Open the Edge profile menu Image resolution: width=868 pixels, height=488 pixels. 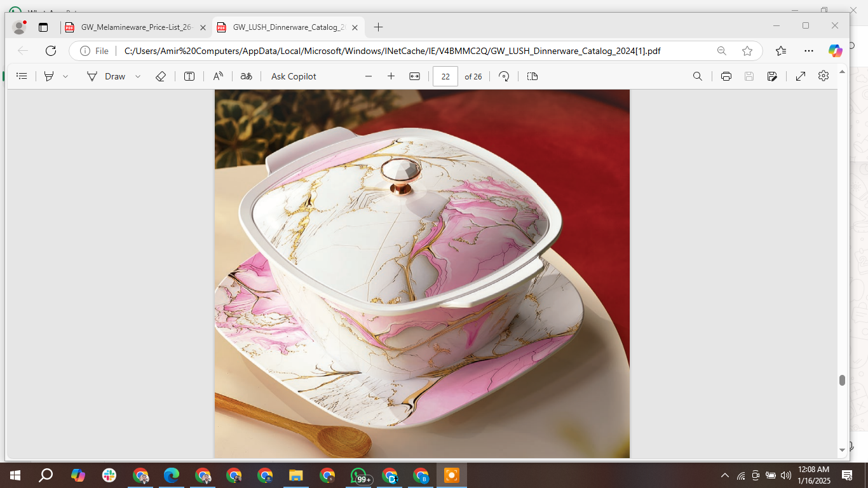coord(20,27)
